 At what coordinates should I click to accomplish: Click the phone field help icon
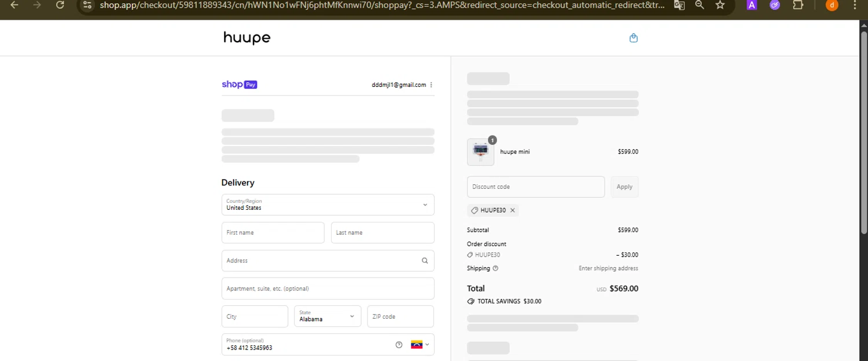tap(399, 345)
